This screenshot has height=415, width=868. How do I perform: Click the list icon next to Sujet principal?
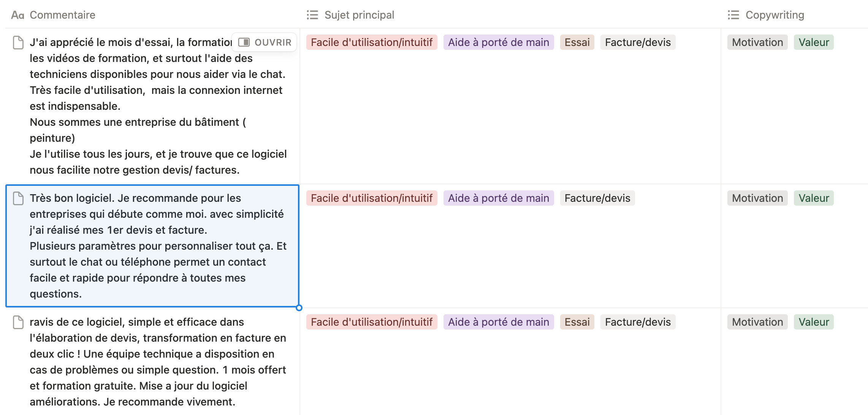coord(312,15)
